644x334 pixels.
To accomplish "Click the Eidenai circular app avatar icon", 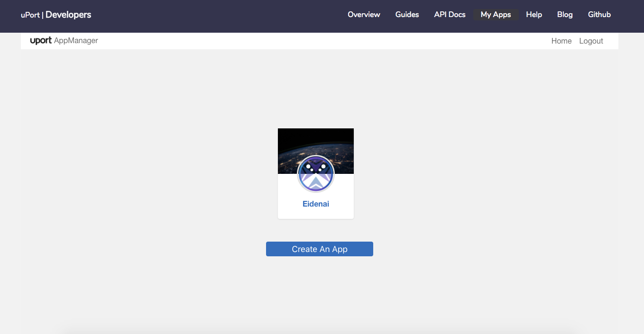I will tap(316, 174).
